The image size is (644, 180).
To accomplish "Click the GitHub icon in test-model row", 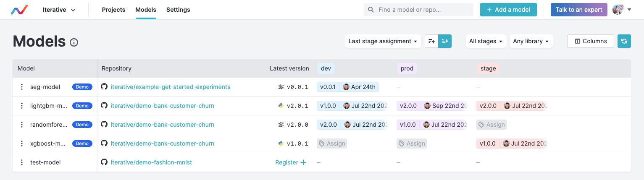I will (104, 162).
